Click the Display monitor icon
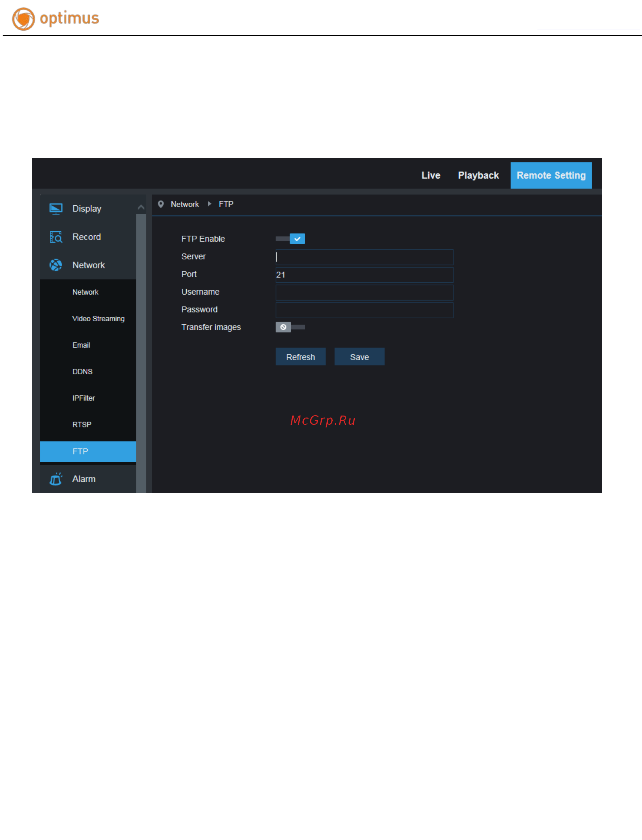The height and width of the screenshot is (840, 642). point(56,209)
